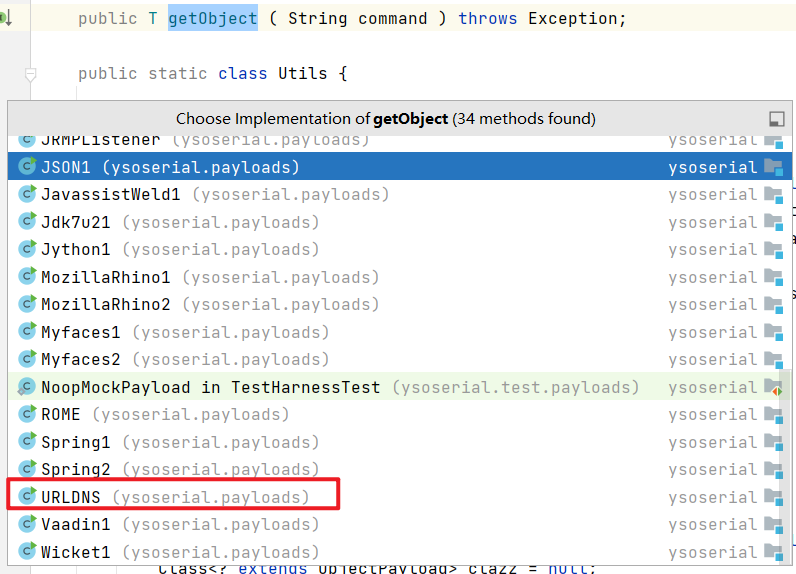The image size is (796, 574).
Task: Click the class icon beside MozillaRhino1
Action: pyautogui.click(x=27, y=277)
